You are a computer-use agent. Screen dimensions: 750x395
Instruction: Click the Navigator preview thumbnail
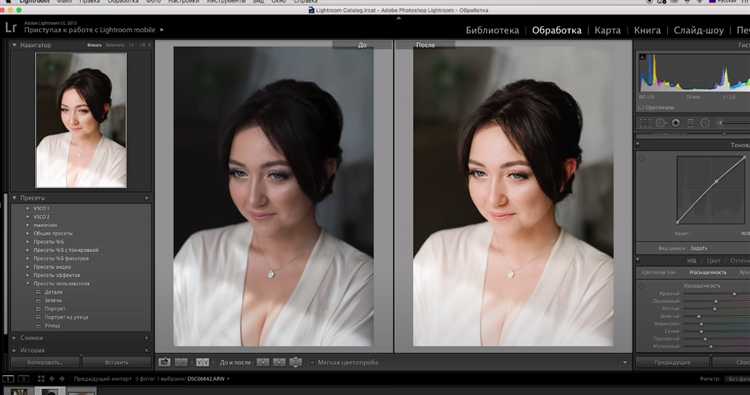81,120
